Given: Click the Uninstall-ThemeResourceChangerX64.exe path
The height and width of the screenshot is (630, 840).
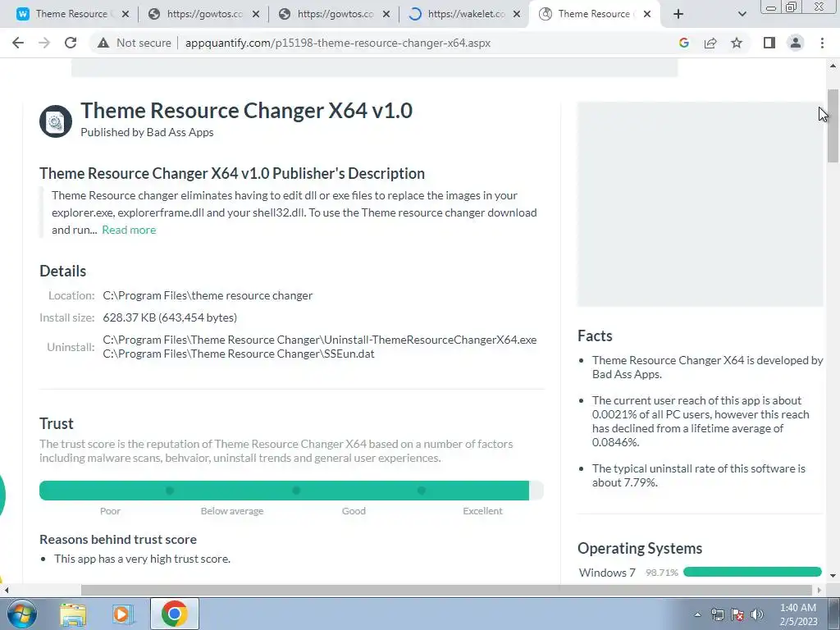Looking at the screenshot, I should 320,340.
